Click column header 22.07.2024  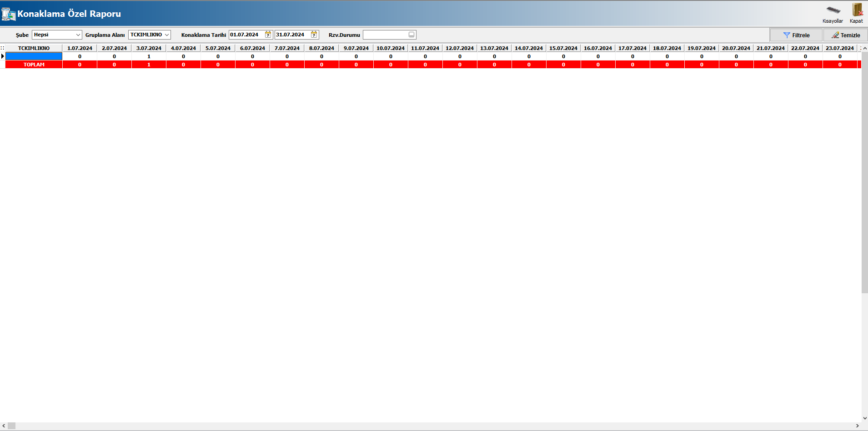tap(805, 48)
